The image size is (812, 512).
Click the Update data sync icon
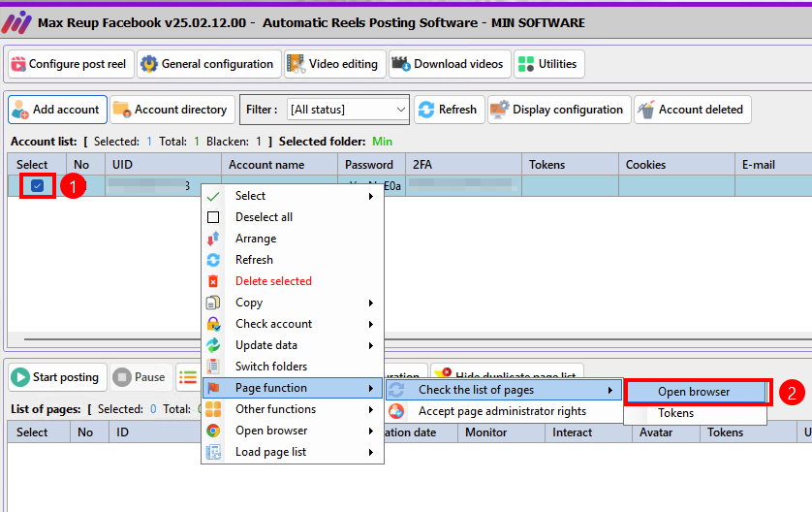click(213, 345)
